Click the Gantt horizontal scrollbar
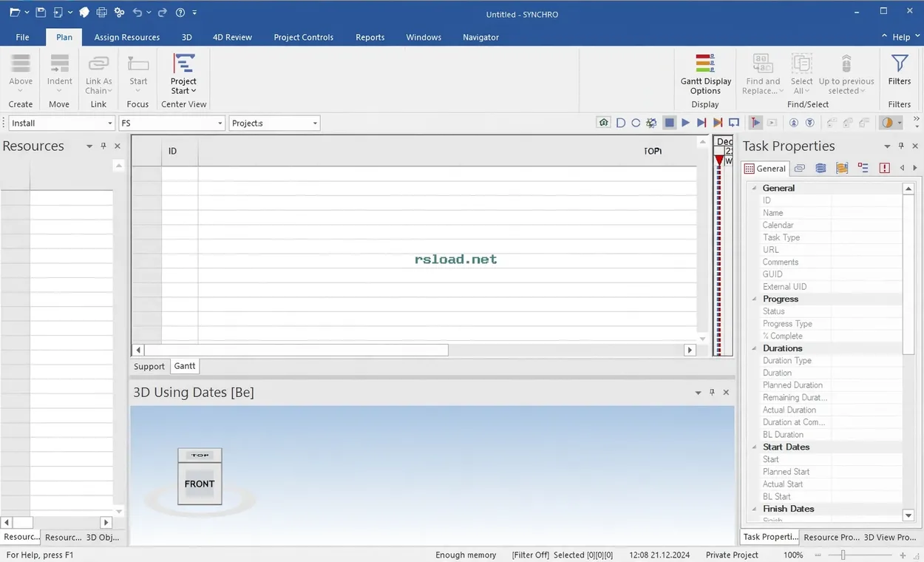This screenshot has width=924, height=562. pos(296,350)
